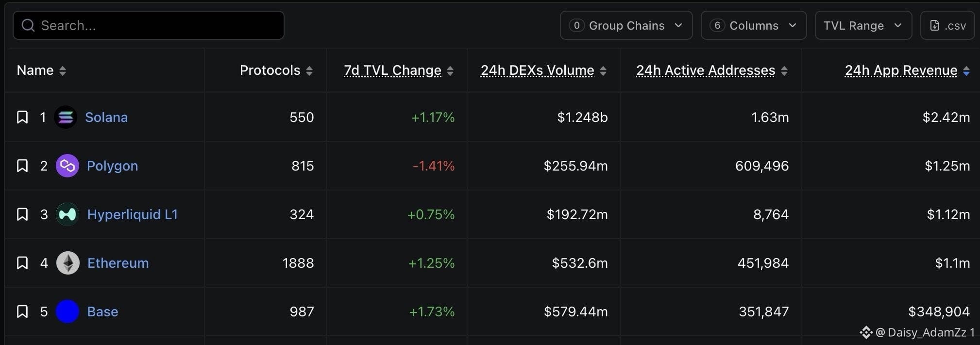Sort by Name using its sort arrows
980x345 pixels.
[x=63, y=71]
